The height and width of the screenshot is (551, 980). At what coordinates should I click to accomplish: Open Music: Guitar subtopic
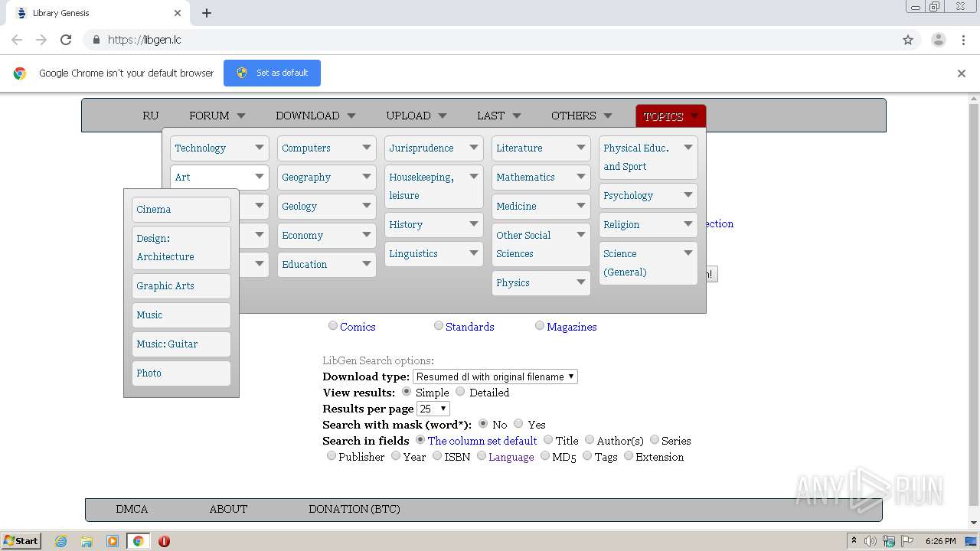tap(181, 344)
